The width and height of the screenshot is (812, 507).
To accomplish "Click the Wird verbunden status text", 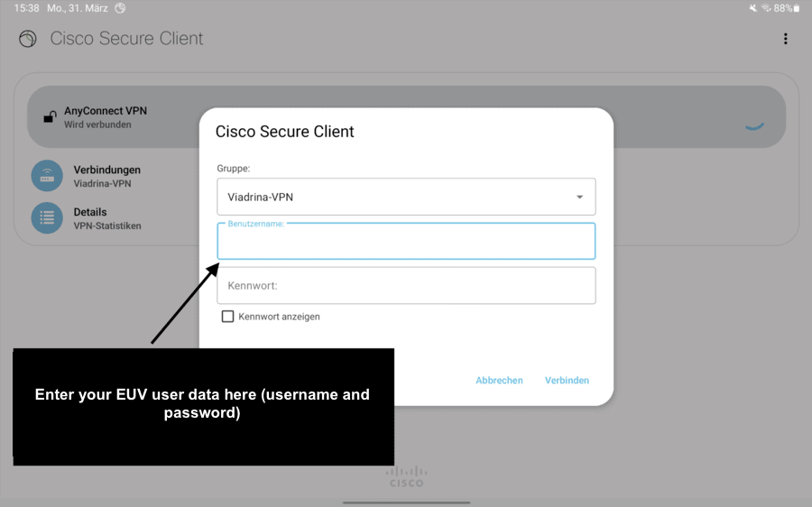I will [x=97, y=124].
